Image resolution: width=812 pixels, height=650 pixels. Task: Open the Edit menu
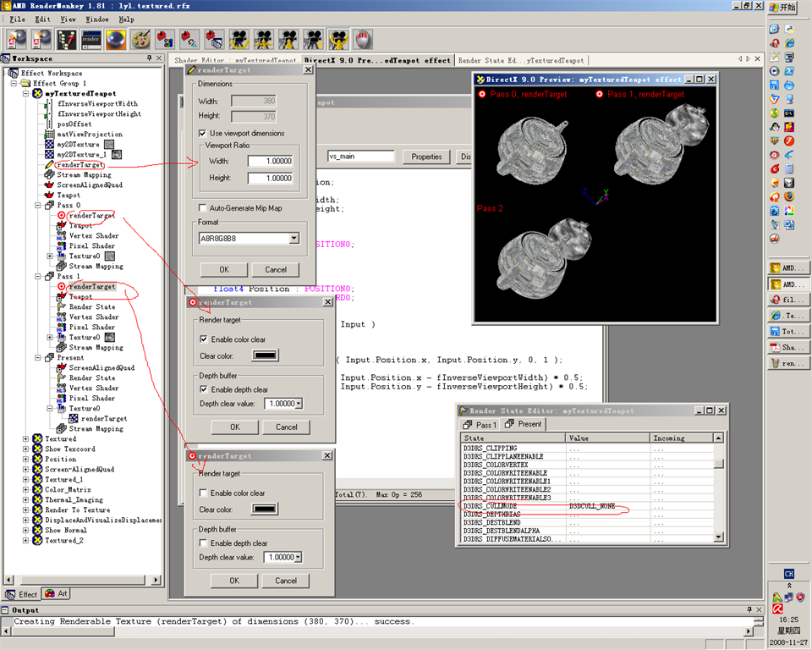(42, 19)
